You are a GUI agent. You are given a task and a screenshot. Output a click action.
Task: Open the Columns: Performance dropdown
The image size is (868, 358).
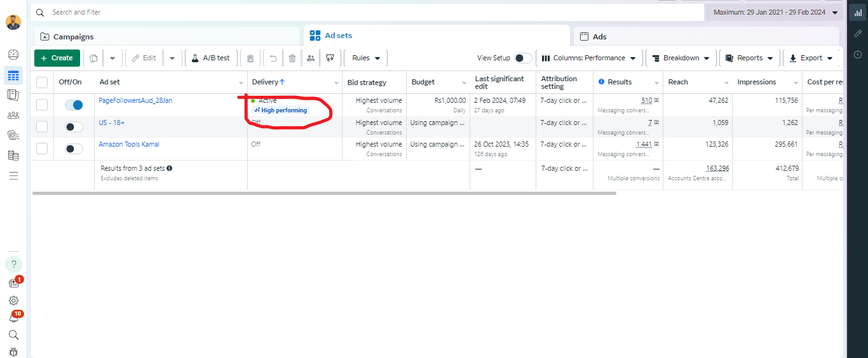pyautogui.click(x=589, y=58)
